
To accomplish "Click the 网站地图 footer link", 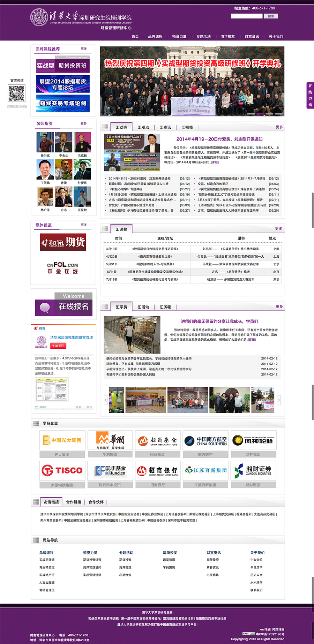I will click(x=278, y=629).
